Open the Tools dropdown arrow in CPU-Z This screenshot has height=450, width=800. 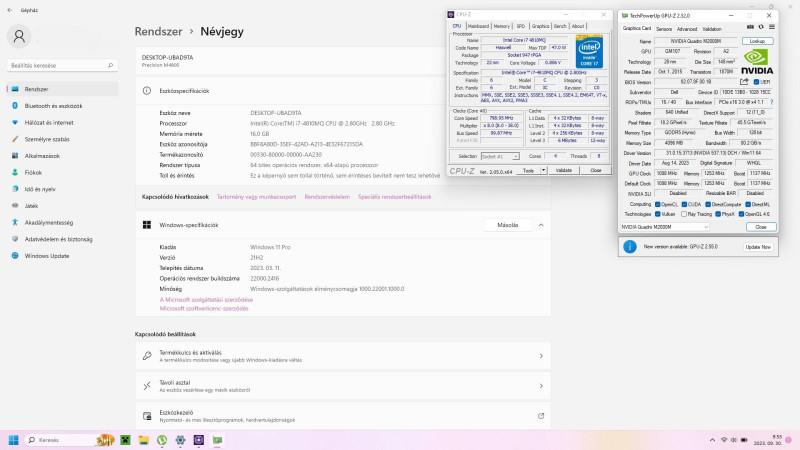(x=543, y=170)
